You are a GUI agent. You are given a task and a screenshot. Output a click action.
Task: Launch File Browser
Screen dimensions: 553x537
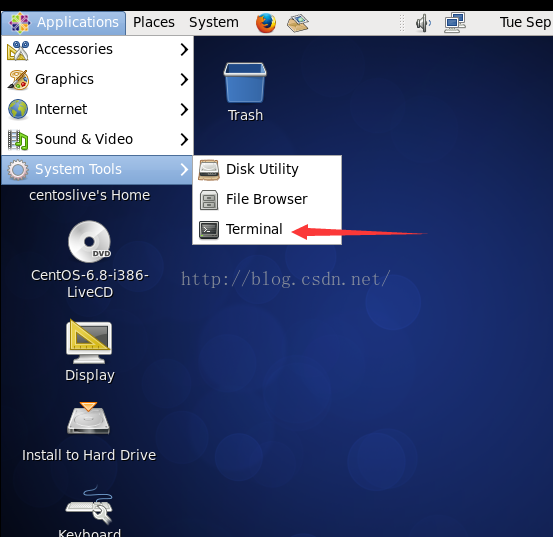267,200
